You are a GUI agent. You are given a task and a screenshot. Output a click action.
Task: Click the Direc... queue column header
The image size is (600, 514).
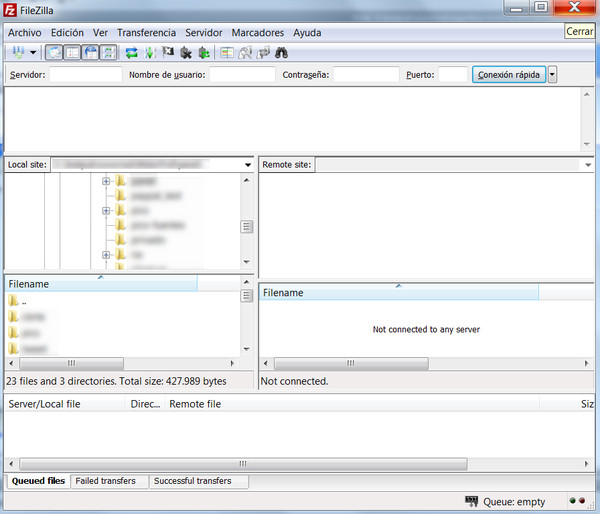[145, 404]
